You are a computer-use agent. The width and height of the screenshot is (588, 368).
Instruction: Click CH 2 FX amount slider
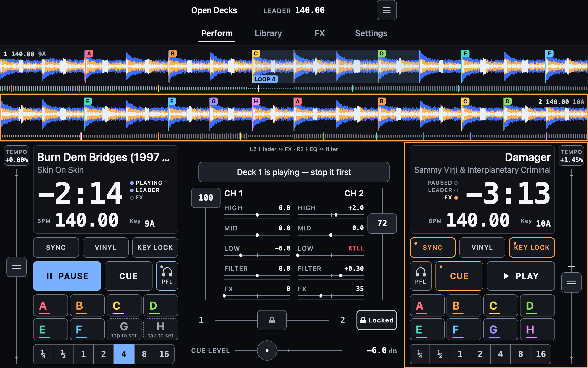(331, 296)
